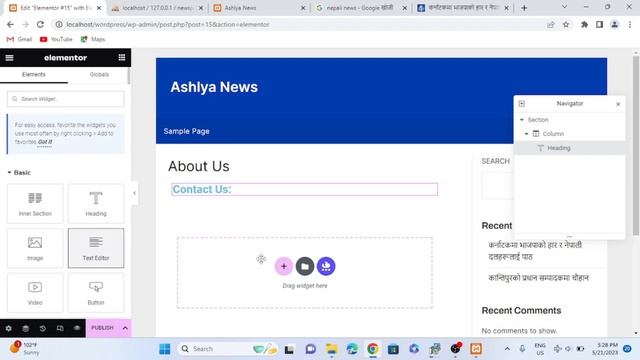Open template library folder button
The image size is (640, 360).
click(x=305, y=267)
